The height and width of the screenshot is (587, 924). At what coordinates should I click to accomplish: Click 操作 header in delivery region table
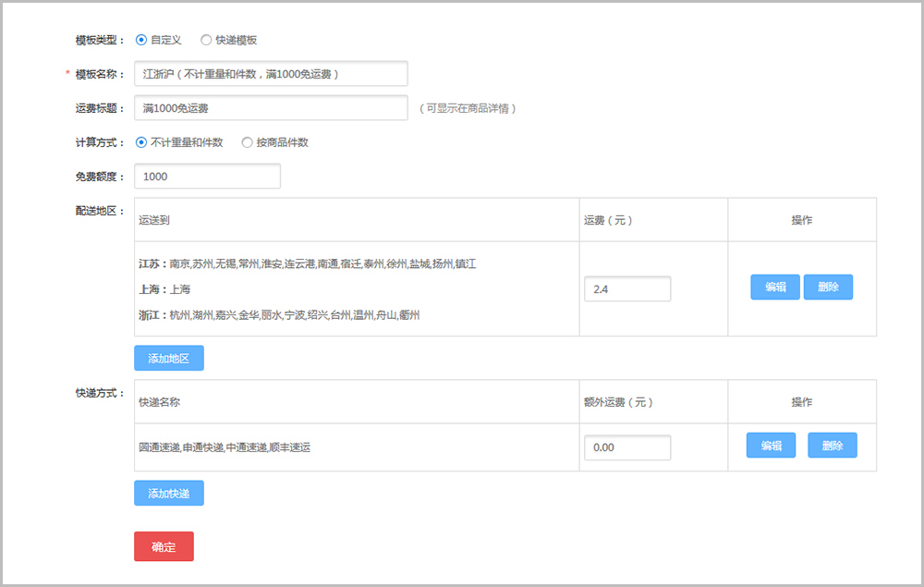802,220
